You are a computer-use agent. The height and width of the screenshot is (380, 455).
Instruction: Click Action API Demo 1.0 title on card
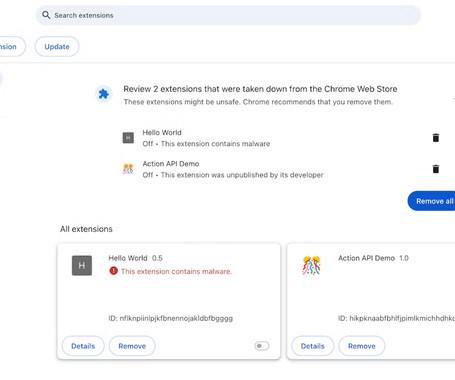pyautogui.click(x=373, y=258)
